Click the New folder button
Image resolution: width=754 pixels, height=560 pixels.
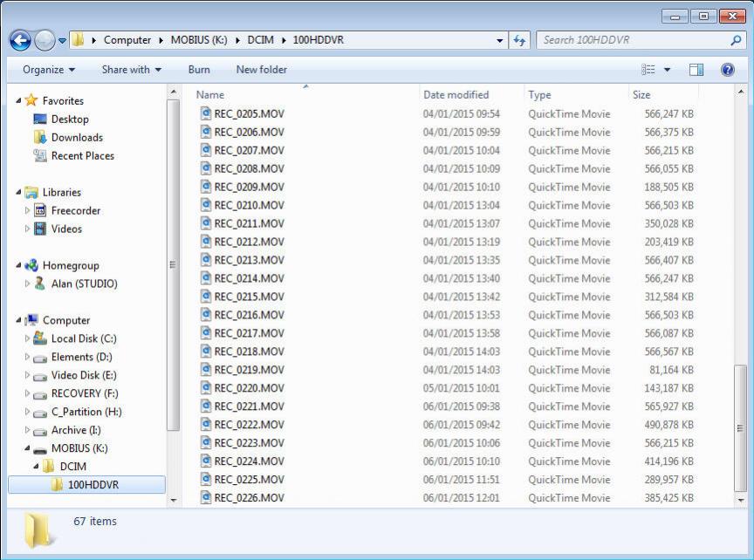pos(261,70)
